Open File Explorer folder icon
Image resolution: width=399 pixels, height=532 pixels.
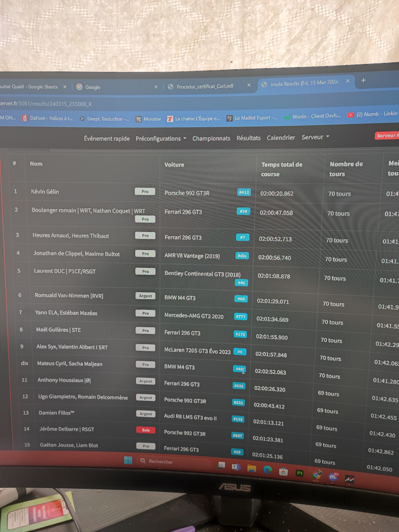[x=252, y=468]
